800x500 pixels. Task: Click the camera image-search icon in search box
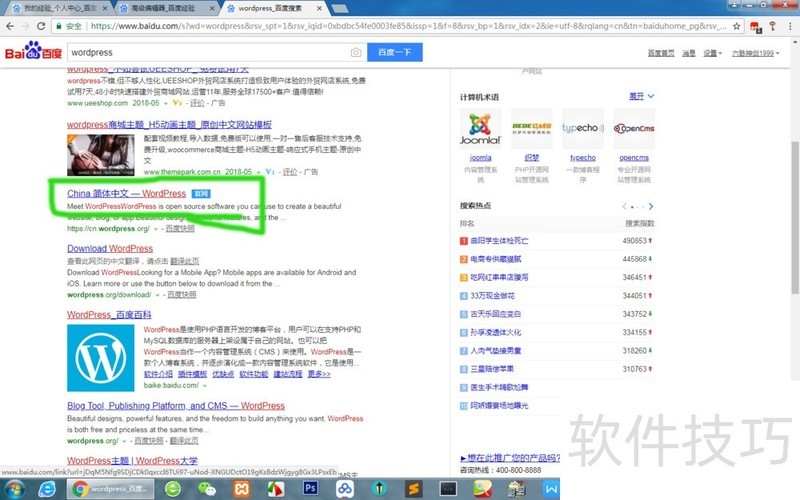tap(355, 52)
